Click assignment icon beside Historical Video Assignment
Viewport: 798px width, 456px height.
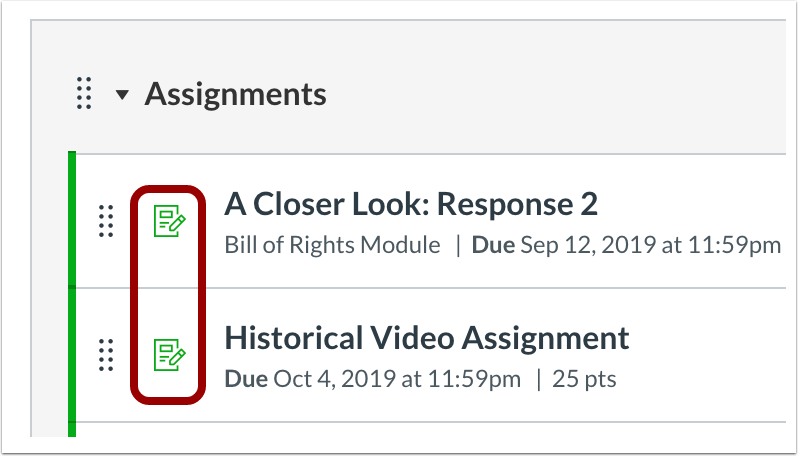[169, 354]
